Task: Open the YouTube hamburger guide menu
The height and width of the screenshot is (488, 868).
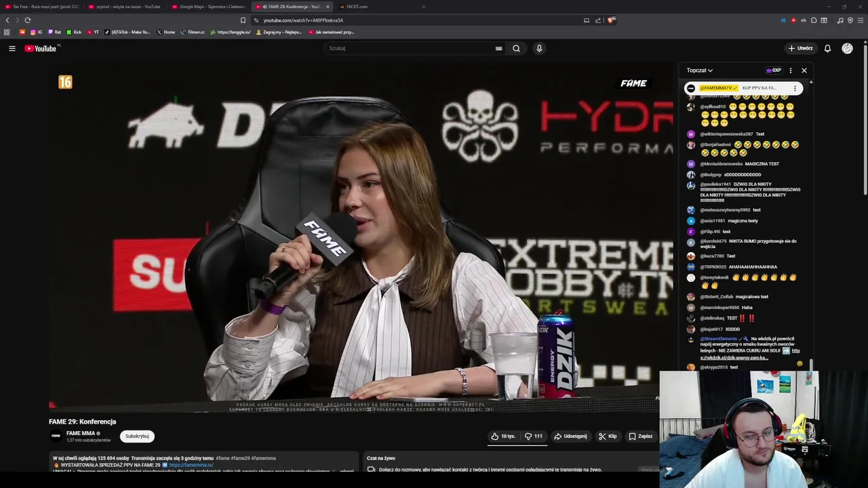Action: click(x=12, y=48)
